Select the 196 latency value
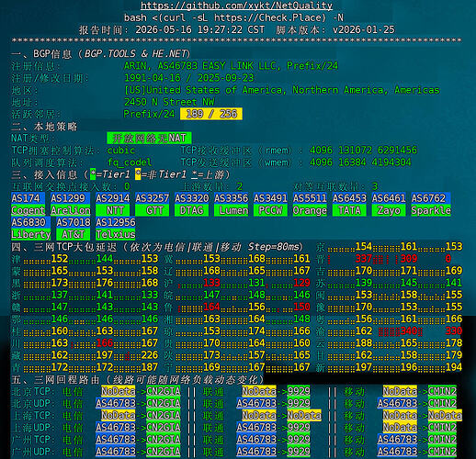 coord(409,367)
